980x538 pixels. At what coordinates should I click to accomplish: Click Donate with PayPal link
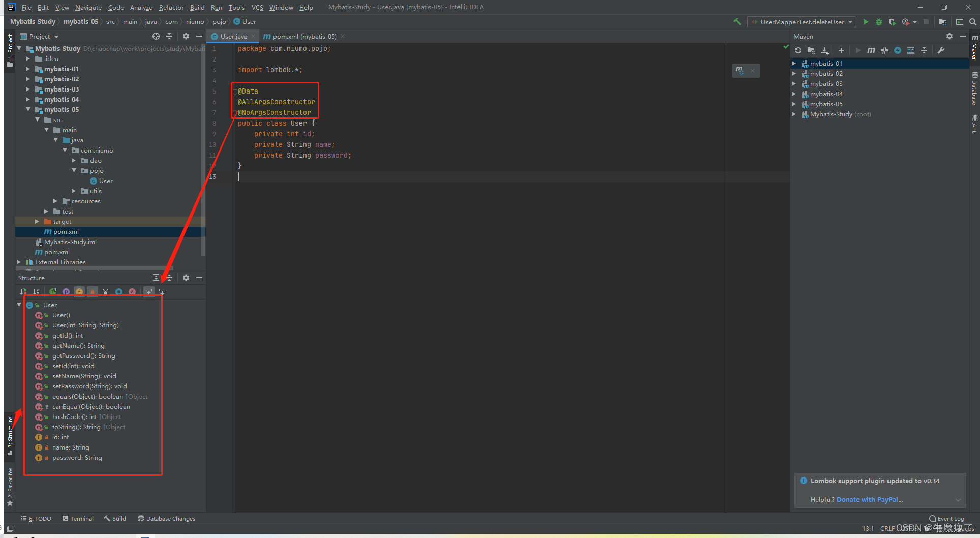pos(869,499)
